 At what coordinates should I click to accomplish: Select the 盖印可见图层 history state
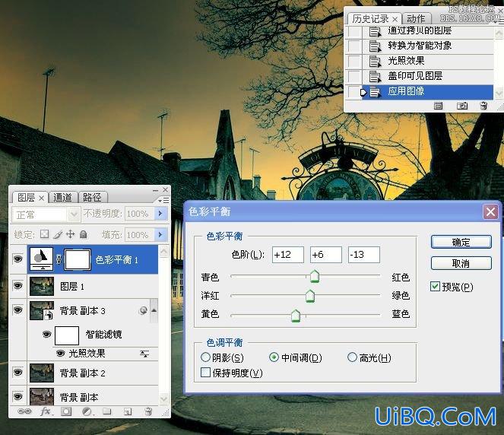[x=420, y=76]
